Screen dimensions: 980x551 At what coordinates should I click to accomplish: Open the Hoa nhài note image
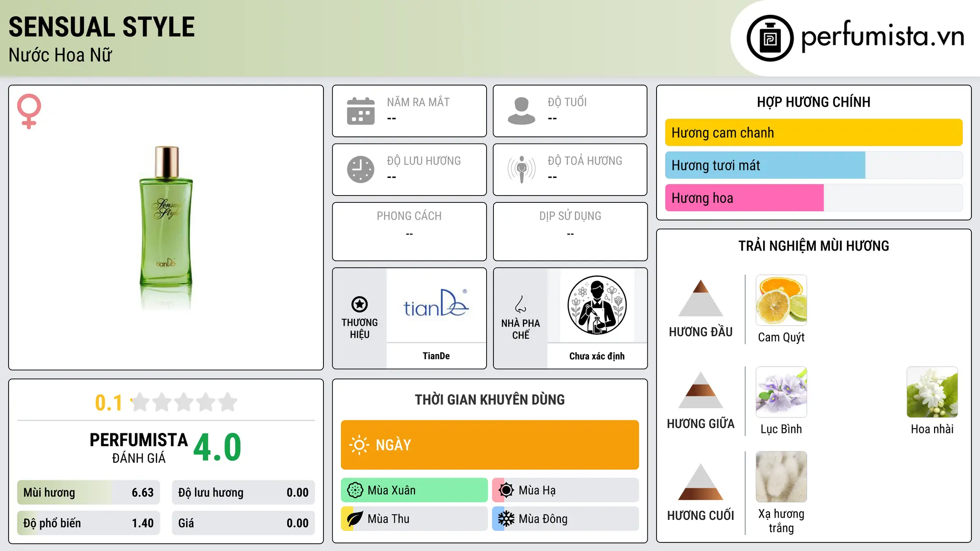(932, 392)
